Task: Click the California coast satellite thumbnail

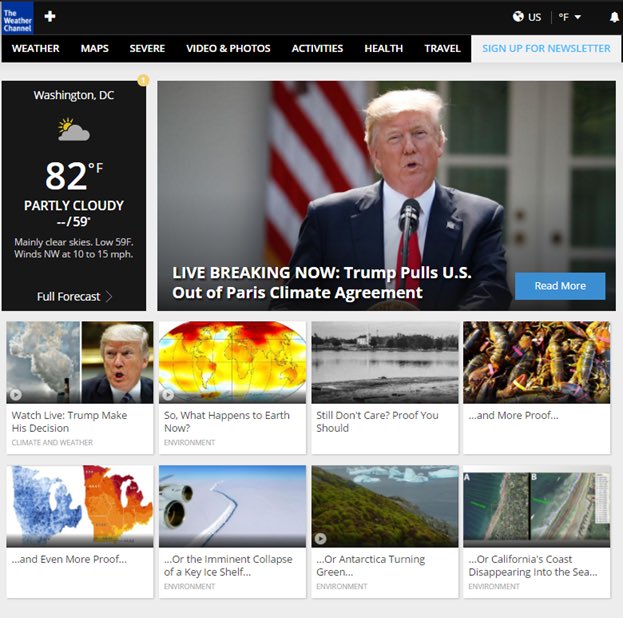Action: tap(536, 506)
